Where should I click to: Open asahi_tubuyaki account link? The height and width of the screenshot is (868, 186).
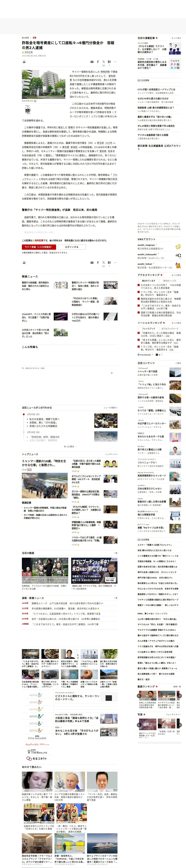tap(147, 254)
